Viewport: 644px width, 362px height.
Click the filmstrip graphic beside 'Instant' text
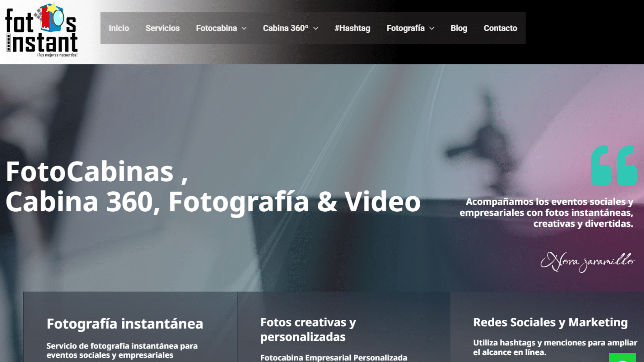(9, 43)
